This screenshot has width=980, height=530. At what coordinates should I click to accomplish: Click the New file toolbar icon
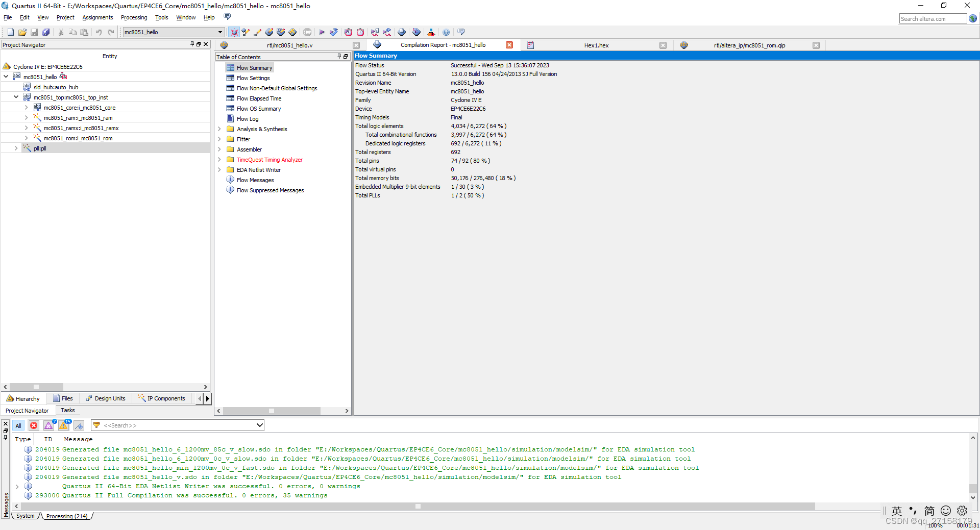coord(10,32)
